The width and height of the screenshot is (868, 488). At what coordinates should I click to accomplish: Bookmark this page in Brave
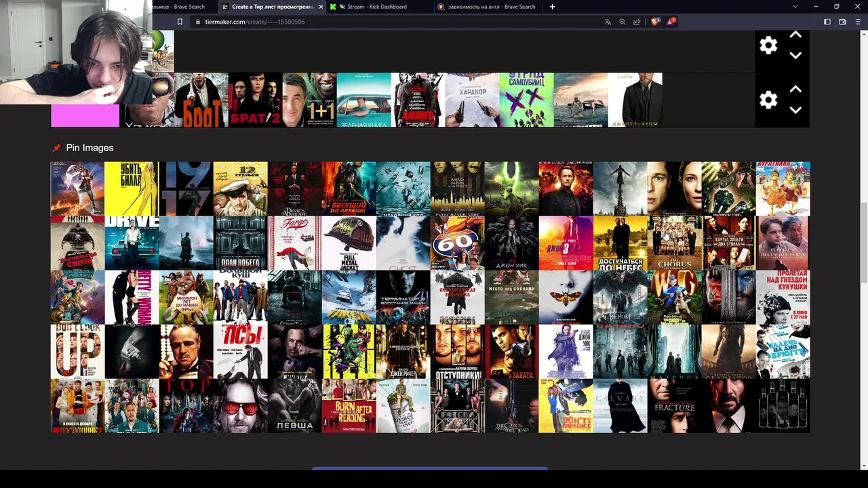point(180,22)
